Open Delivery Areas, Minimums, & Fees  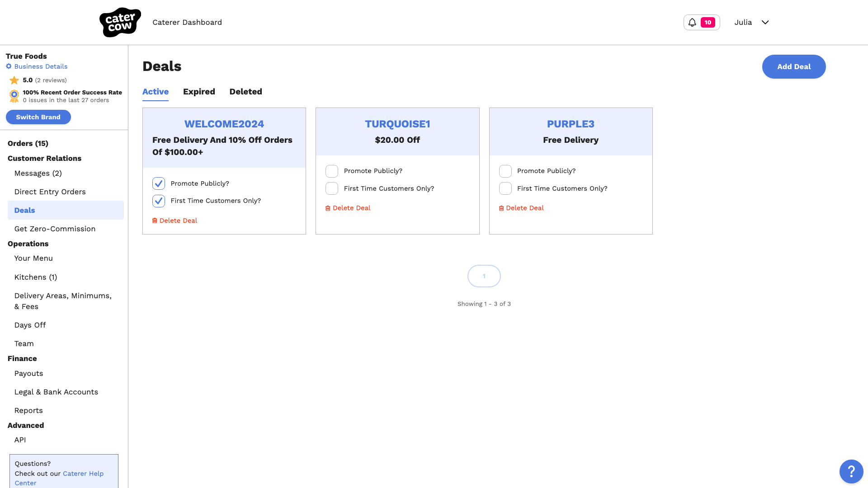tap(63, 301)
